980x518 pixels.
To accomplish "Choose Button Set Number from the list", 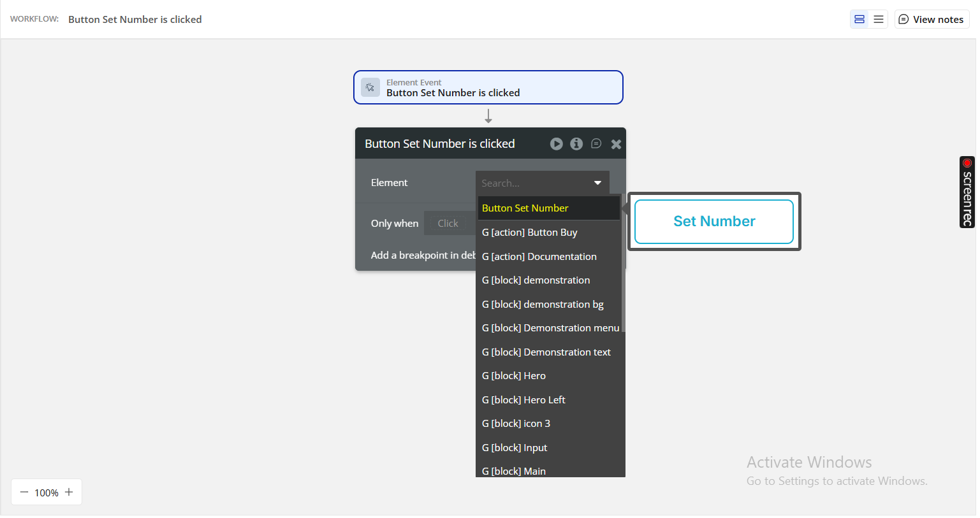I will coord(548,208).
